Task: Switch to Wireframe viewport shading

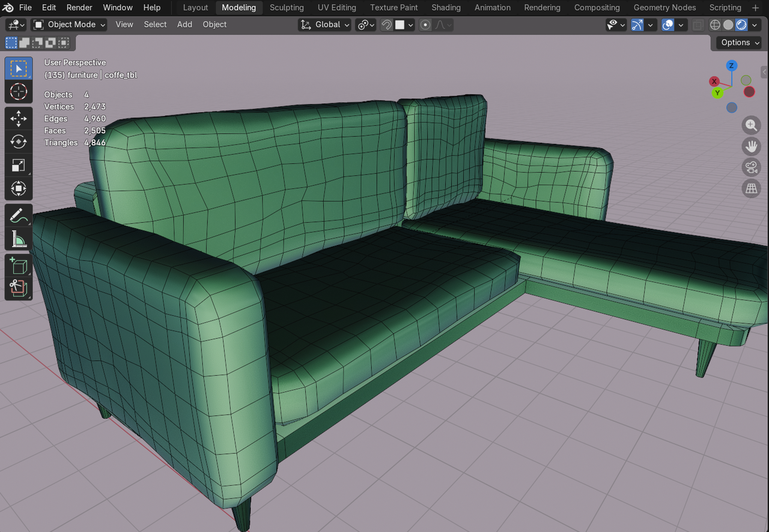Action: coord(714,25)
